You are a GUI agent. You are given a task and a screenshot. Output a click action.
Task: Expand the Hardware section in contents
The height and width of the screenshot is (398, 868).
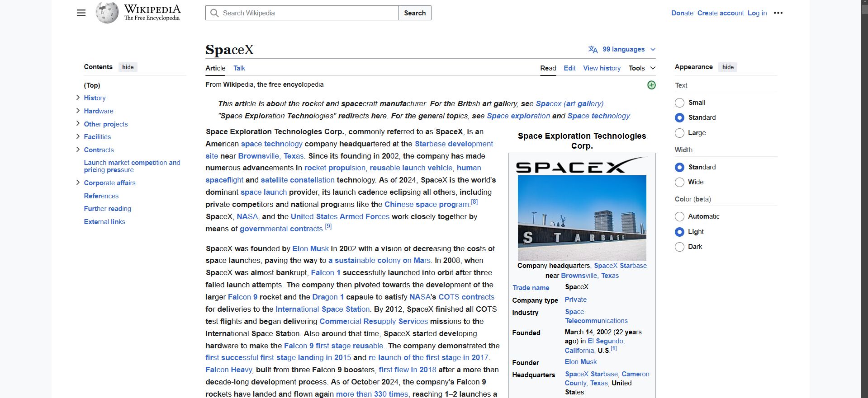click(x=78, y=111)
